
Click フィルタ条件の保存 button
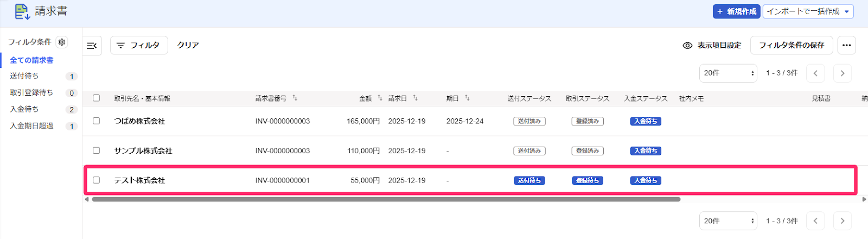click(x=791, y=45)
